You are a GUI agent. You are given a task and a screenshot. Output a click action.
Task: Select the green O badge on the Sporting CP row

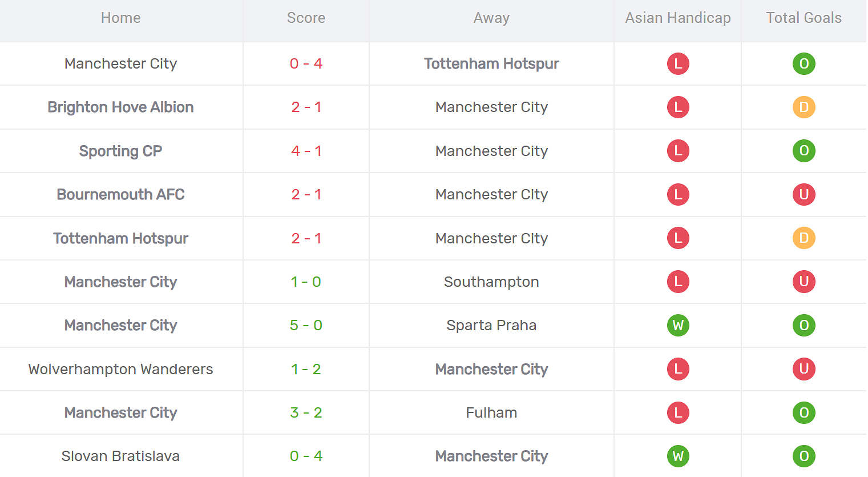804,151
